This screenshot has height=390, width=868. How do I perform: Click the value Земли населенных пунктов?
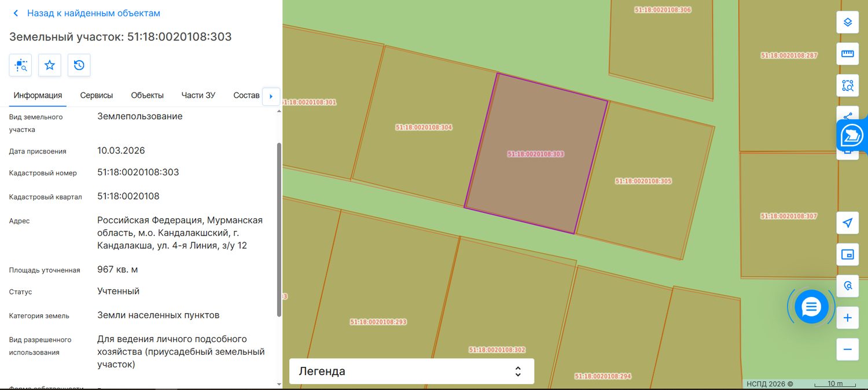pyautogui.click(x=158, y=315)
